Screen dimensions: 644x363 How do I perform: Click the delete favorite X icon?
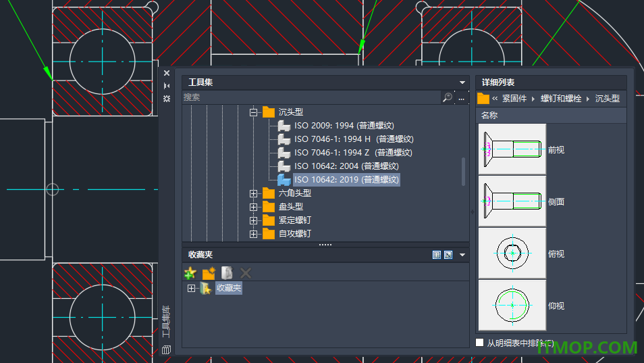(x=246, y=273)
